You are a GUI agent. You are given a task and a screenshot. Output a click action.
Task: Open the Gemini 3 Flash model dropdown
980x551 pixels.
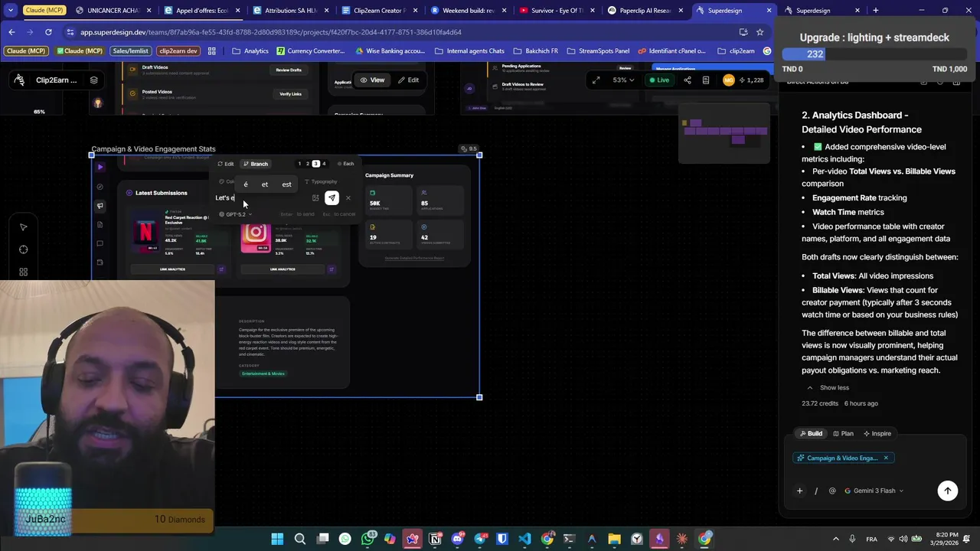874,491
